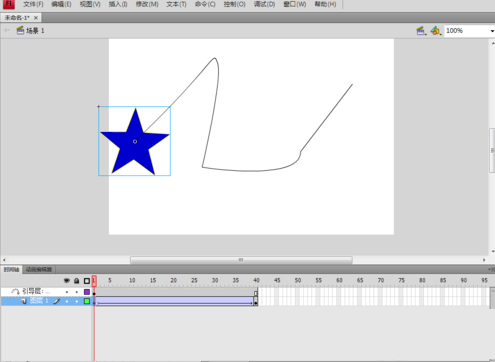
Task: Toggle visibility dot of 图层 1
Action: pos(67,301)
